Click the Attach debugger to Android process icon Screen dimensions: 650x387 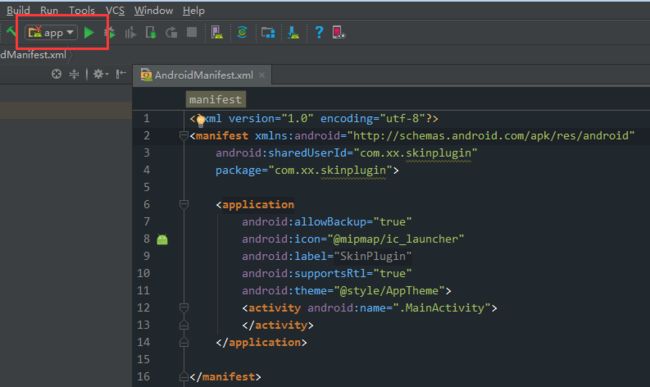pos(151,32)
